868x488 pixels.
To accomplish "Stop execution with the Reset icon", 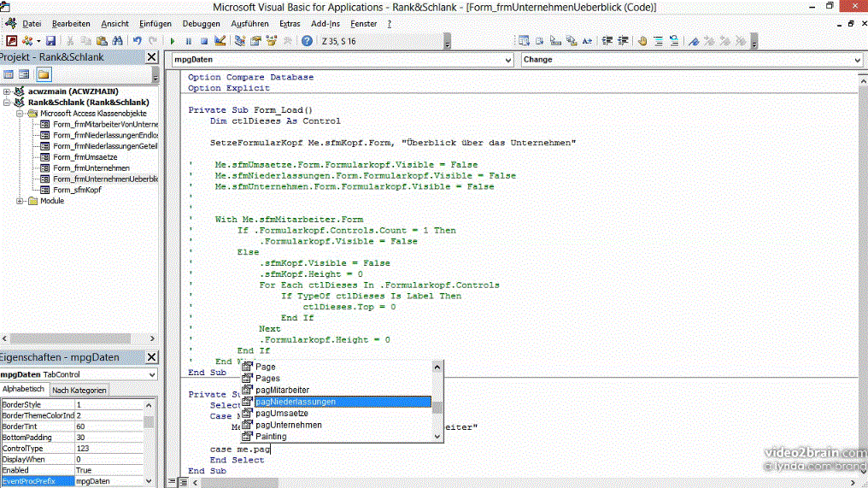I will (203, 41).
